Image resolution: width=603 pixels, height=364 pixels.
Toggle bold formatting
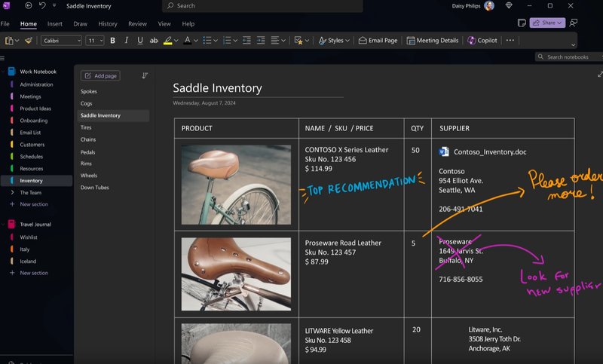click(x=113, y=41)
